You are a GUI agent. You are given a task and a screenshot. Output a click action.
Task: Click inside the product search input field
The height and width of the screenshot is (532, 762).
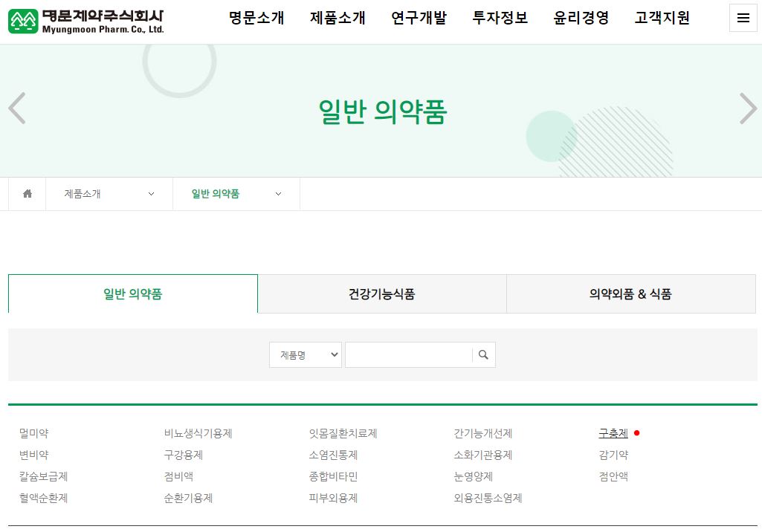(408, 354)
